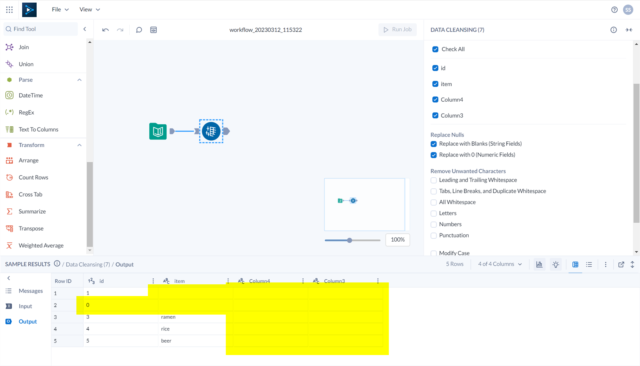
Task: Collapse the Parse tool category
Action: (79, 80)
